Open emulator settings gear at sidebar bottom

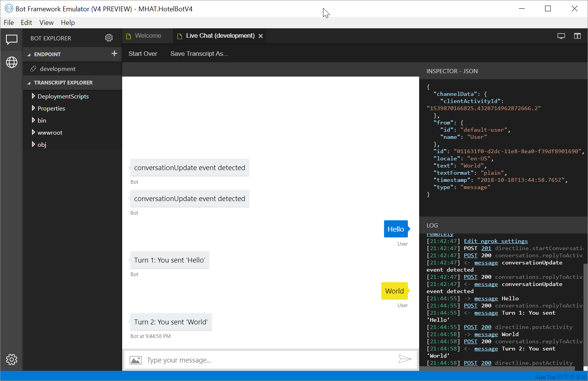[12, 359]
